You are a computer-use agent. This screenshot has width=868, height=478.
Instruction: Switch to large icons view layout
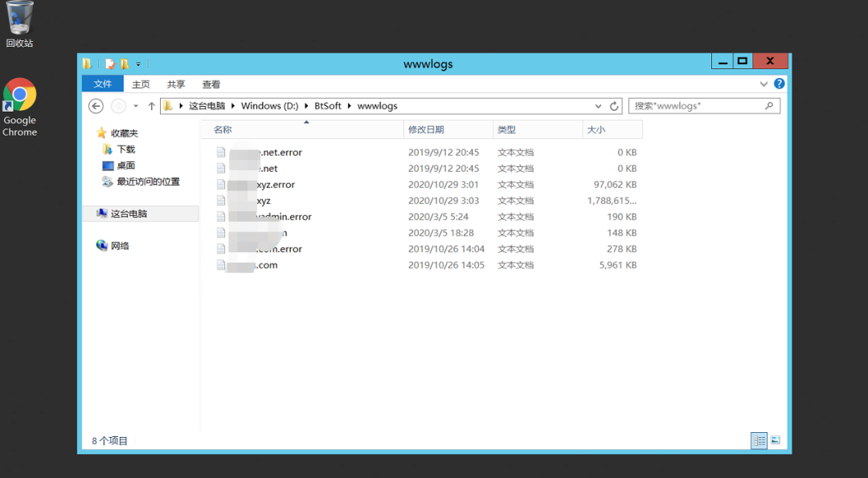coord(776,440)
